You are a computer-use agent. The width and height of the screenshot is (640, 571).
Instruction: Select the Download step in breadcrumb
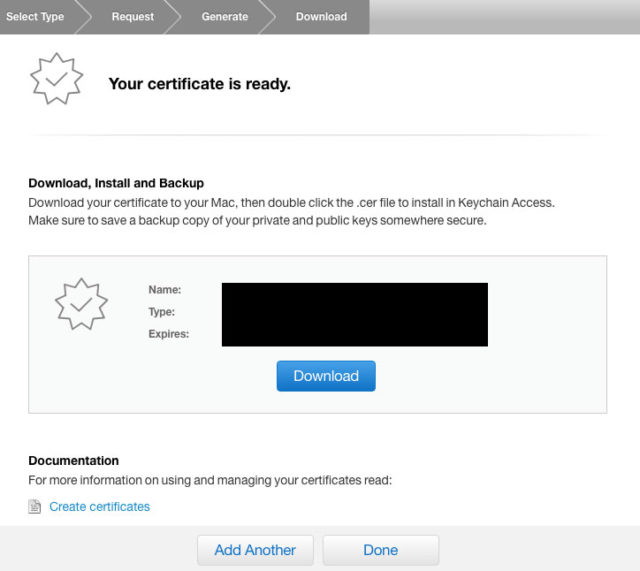tap(321, 17)
